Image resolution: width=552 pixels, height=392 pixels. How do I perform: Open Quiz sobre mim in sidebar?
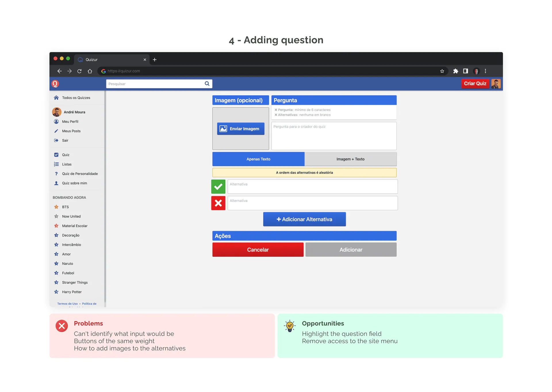tap(74, 183)
